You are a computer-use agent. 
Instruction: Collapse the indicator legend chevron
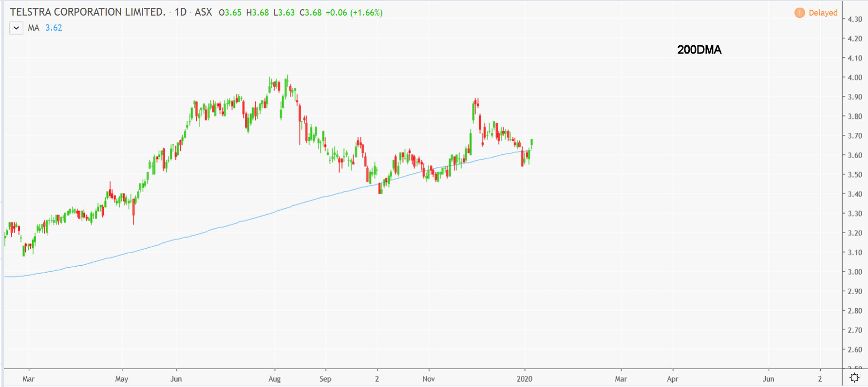[16, 28]
